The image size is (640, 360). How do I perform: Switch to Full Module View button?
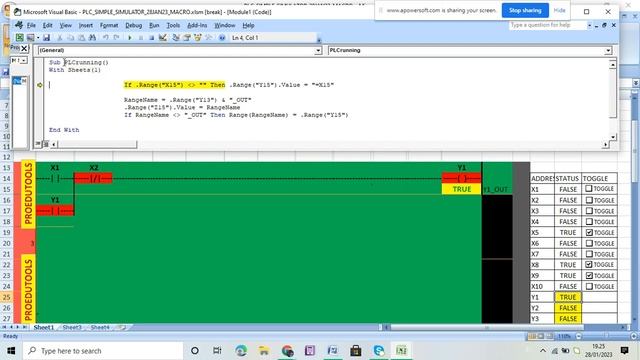pos(46,144)
